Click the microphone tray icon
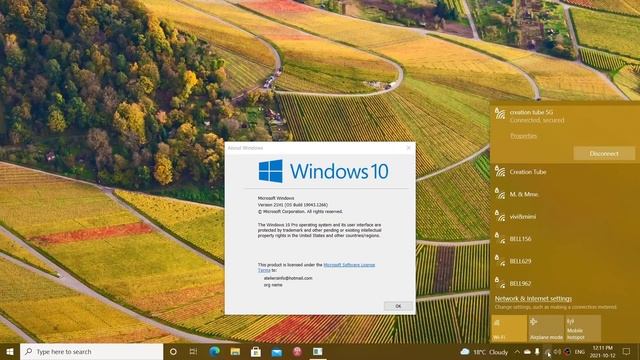The height and width of the screenshot is (360, 640). [537, 352]
